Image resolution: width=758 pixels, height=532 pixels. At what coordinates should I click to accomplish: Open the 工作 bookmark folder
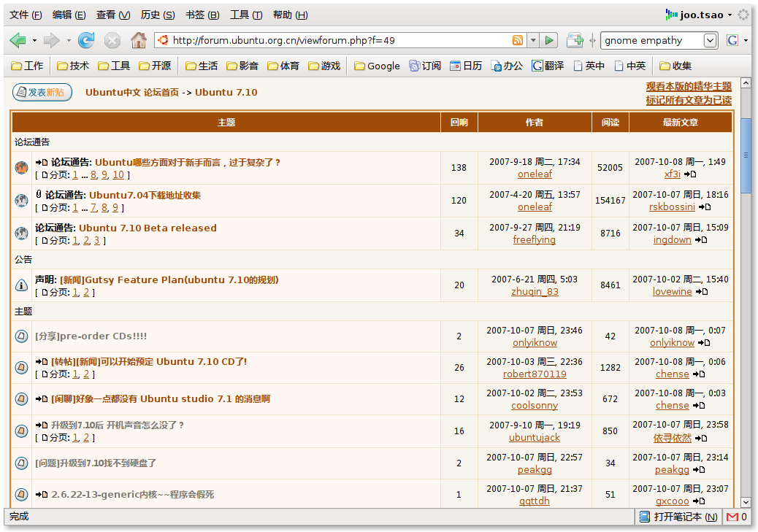click(27, 66)
